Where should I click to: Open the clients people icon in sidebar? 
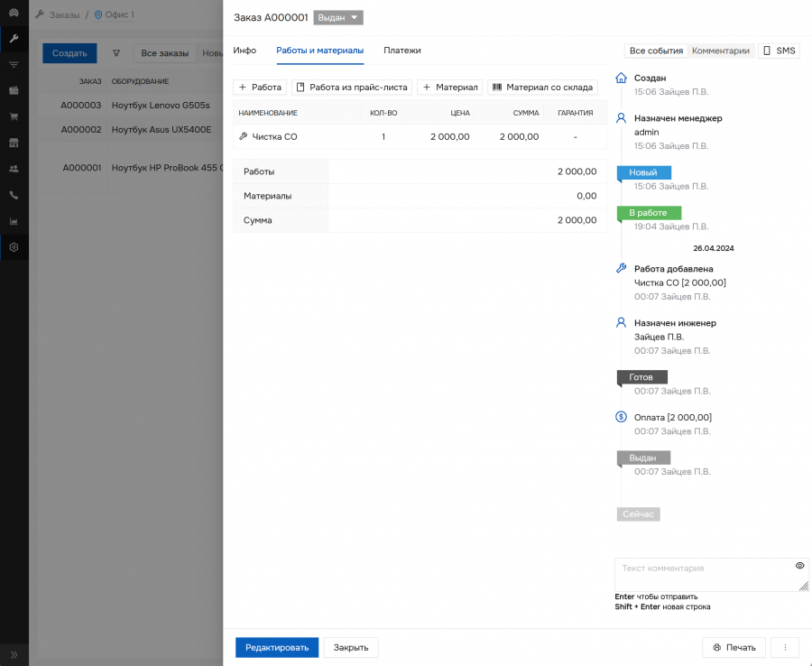coord(14,169)
